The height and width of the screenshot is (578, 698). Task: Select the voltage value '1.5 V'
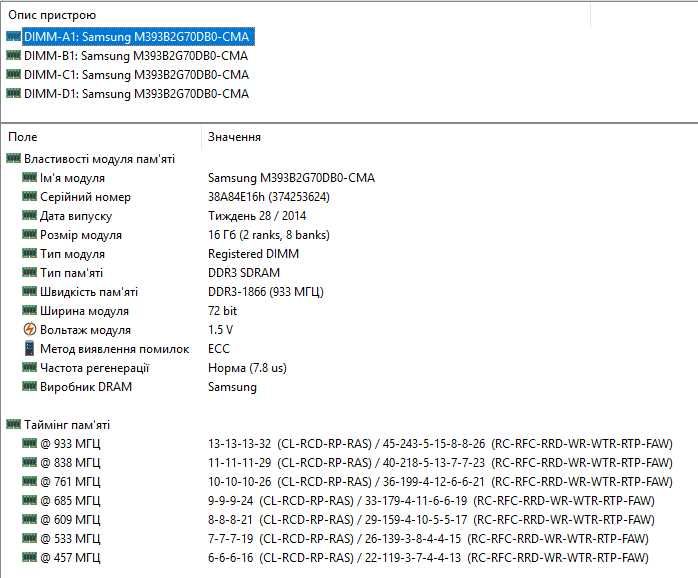tap(220, 330)
